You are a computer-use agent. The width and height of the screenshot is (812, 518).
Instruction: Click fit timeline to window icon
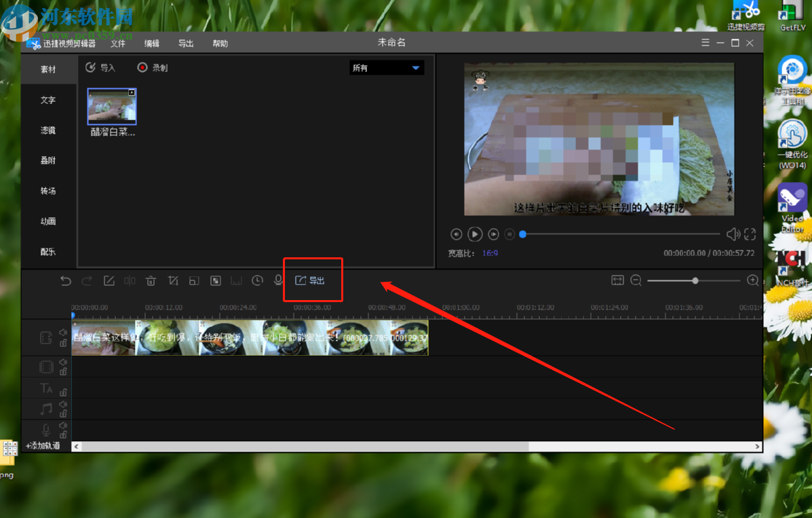coord(617,281)
